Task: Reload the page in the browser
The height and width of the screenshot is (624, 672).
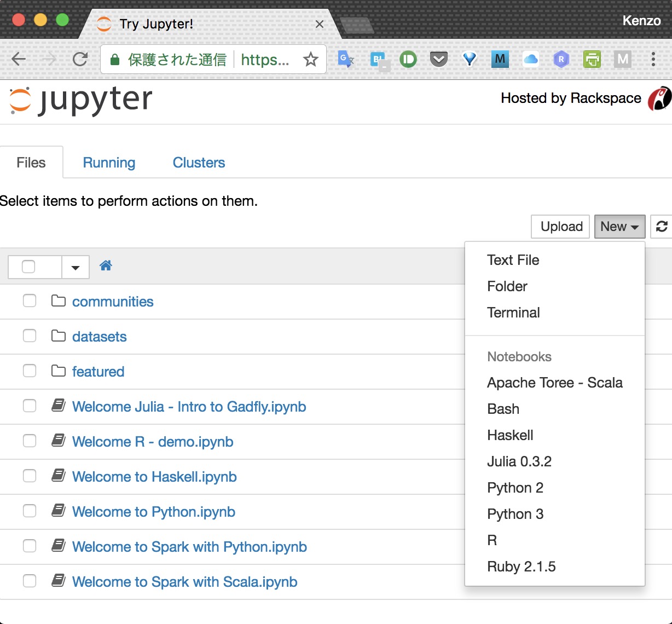Action: pos(80,59)
